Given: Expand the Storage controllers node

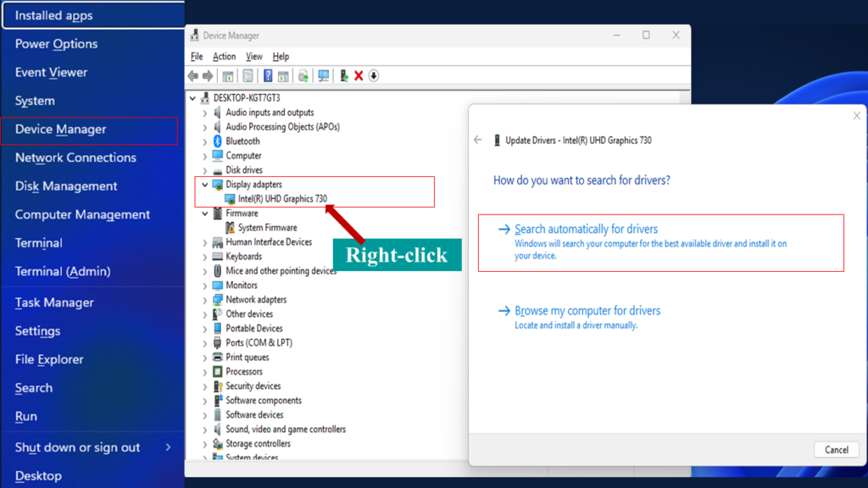Looking at the screenshot, I should [205, 444].
